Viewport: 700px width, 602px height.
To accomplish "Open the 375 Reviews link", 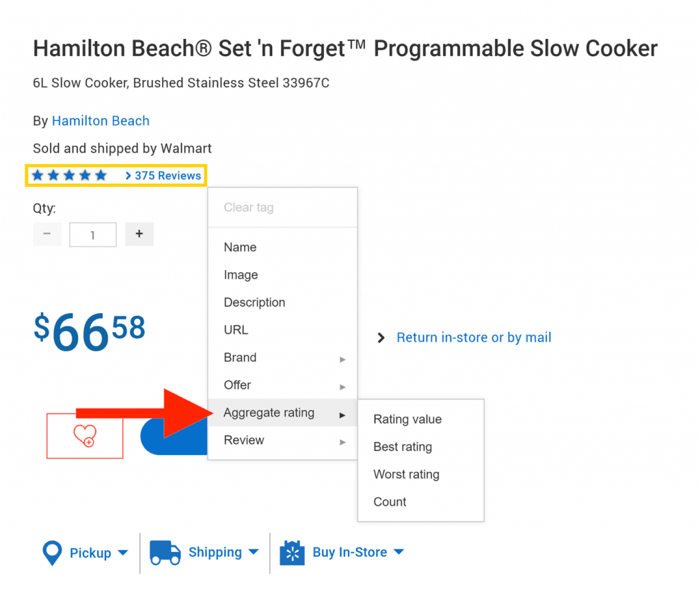I will pos(167,176).
